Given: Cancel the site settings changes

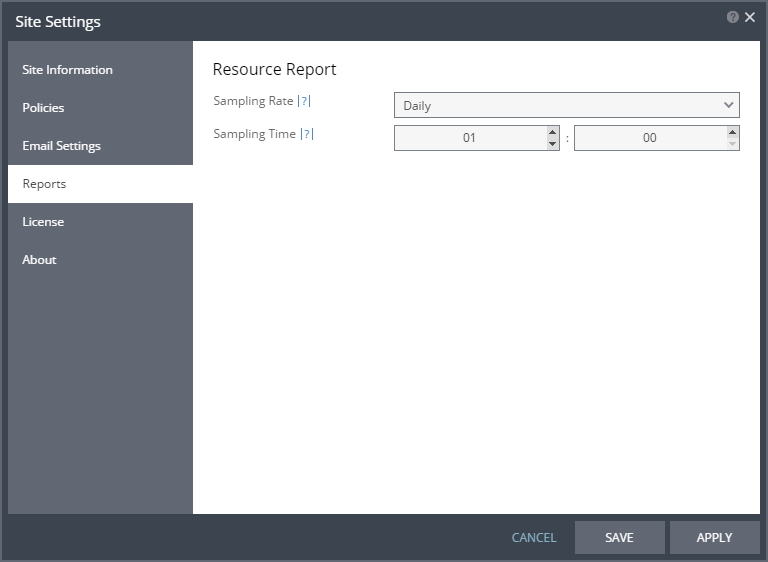Looking at the screenshot, I should coord(534,538).
